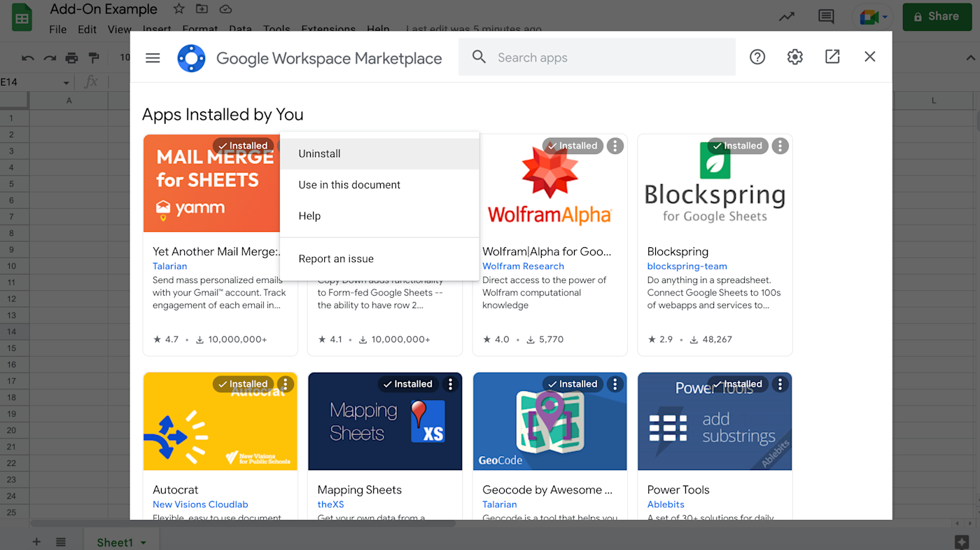The width and height of the screenshot is (980, 550).
Task: Open the Blockspring card thumbnail
Action: pos(715,183)
